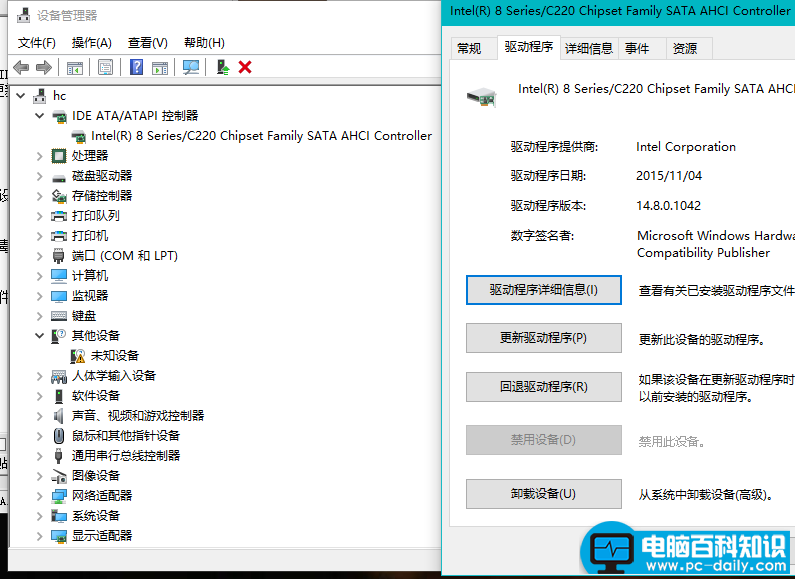Click the Processors chip icon

59,156
